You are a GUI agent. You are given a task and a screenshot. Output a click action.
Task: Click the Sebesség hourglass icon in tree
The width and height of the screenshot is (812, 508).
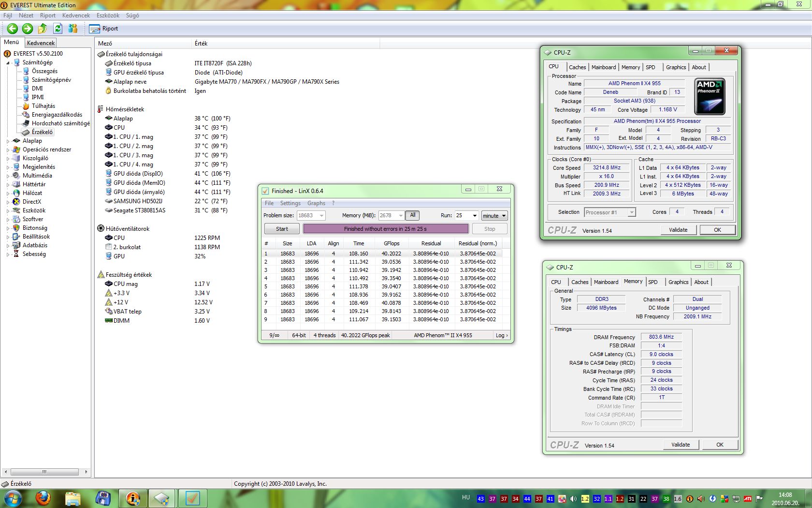pos(16,254)
